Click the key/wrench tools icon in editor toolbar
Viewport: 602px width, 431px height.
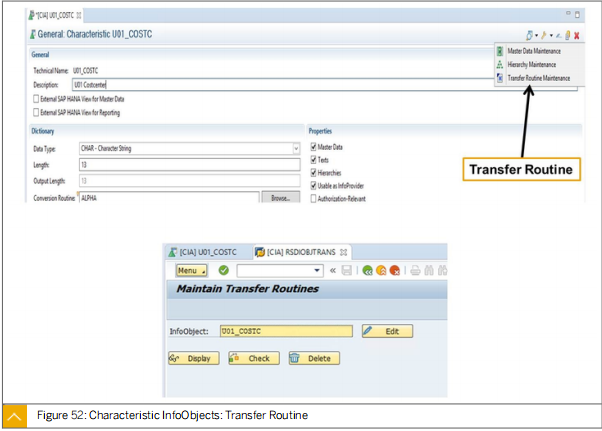[544, 35]
